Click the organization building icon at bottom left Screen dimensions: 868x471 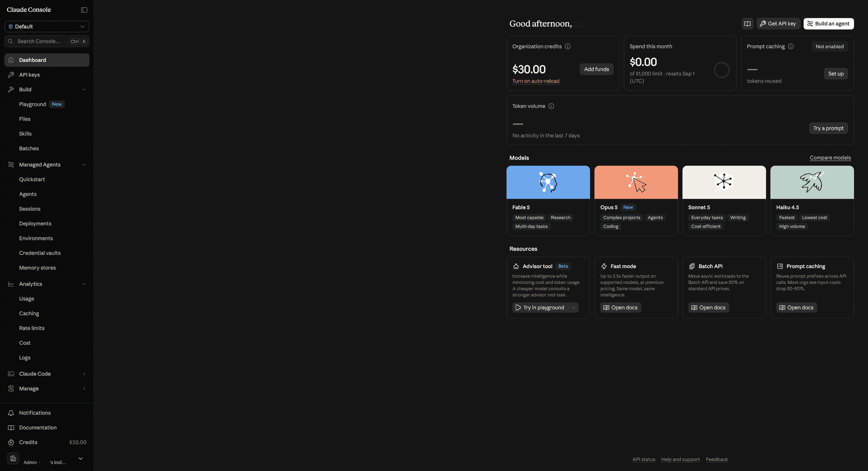tap(13, 458)
